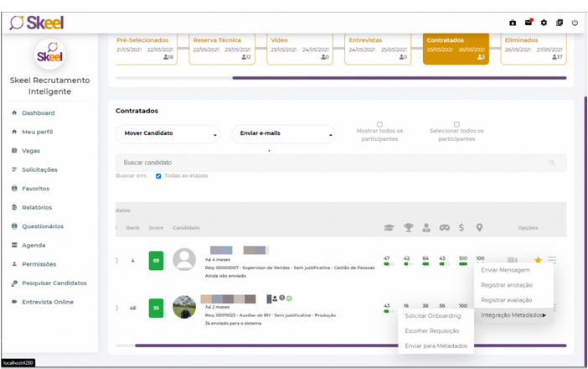Click the location pin column icon
The image size is (588, 369).
click(480, 227)
